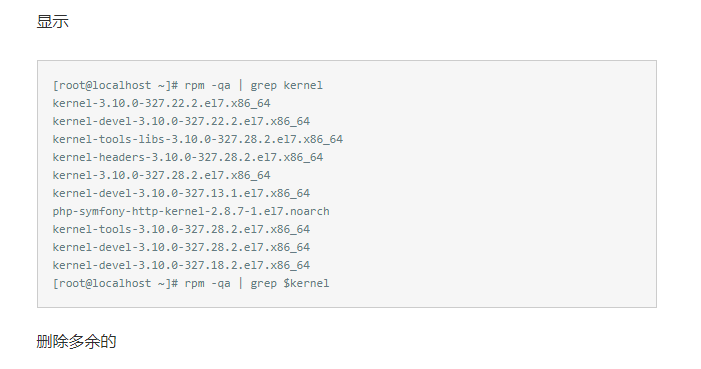This screenshot has height=369, width=701.
Task: Click the word $kernel in last command
Action: click(306, 284)
